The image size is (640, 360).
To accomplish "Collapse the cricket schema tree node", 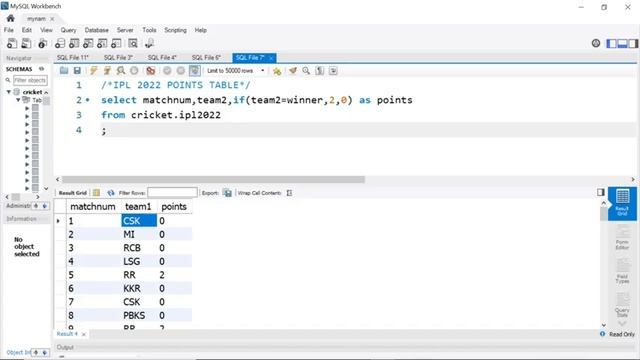I will (x=9, y=92).
